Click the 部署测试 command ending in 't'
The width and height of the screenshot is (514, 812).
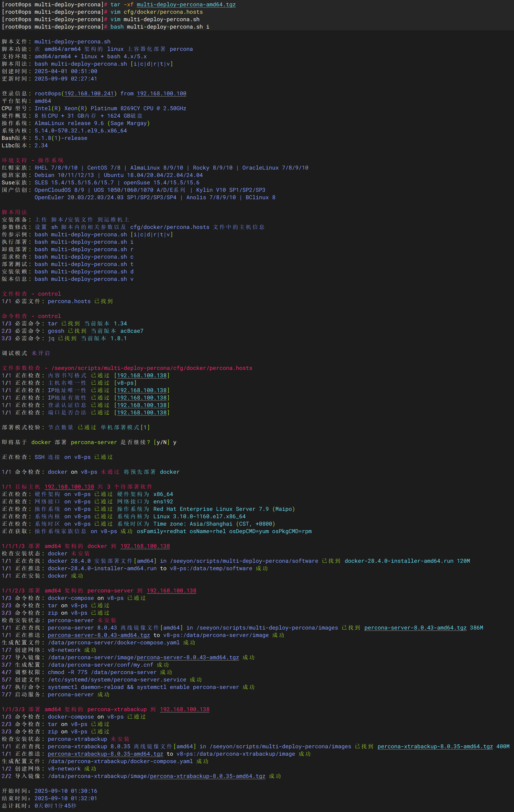(84, 264)
